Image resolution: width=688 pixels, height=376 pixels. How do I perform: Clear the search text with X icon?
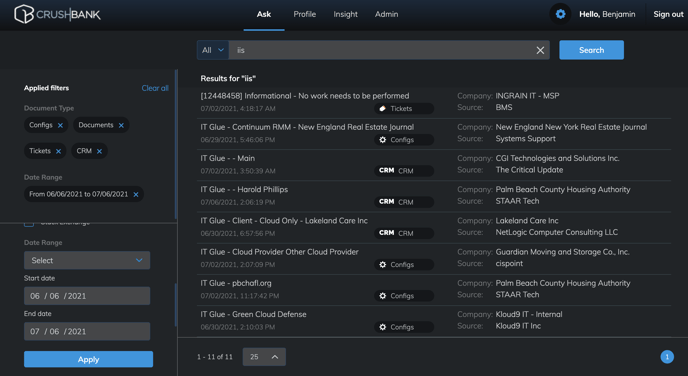(x=540, y=50)
